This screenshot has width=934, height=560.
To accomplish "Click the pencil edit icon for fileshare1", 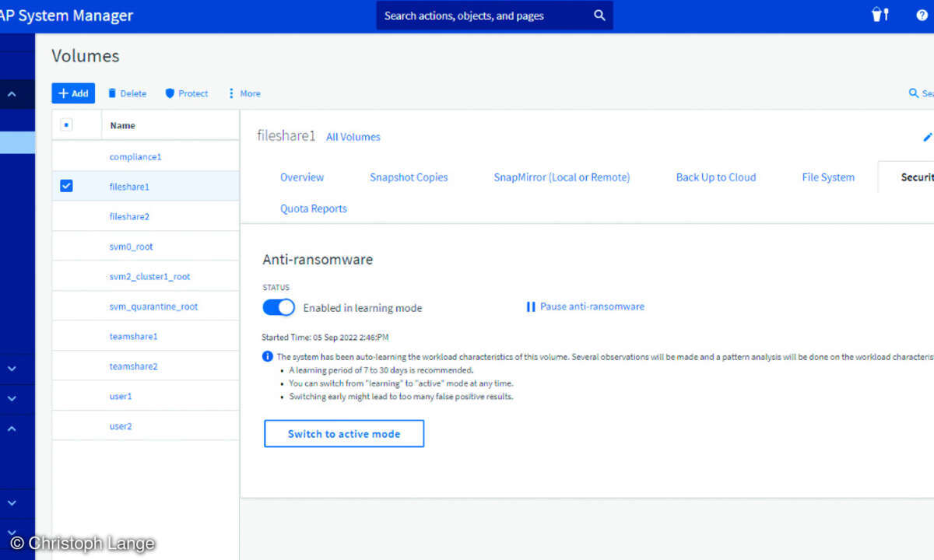I will pyautogui.click(x=927, y=137).
